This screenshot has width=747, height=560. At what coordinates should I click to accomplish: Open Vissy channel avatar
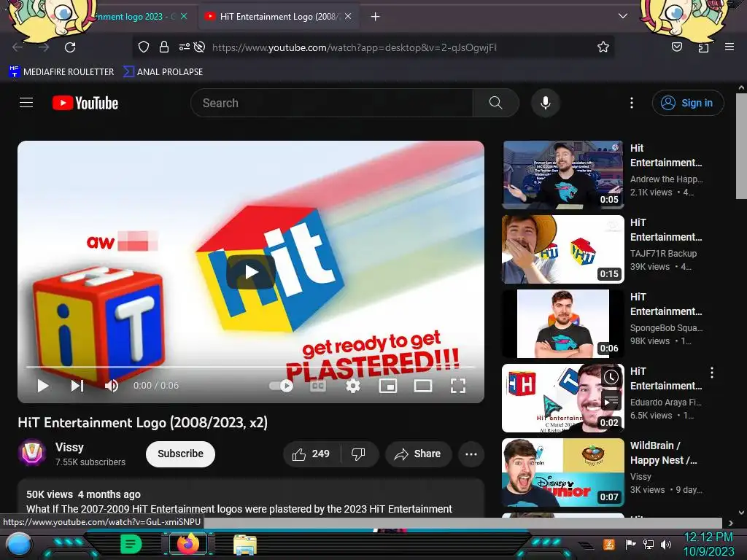pyautogui.click(x=32, y=452)
